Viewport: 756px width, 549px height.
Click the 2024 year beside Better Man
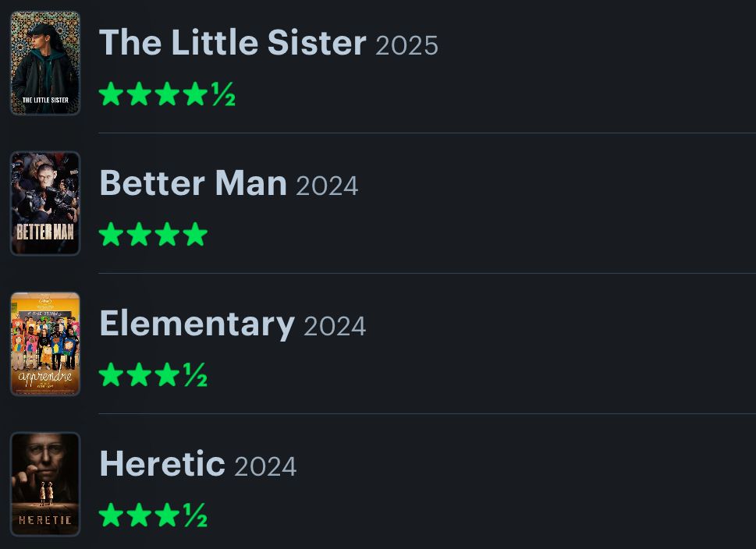point(327,186)
